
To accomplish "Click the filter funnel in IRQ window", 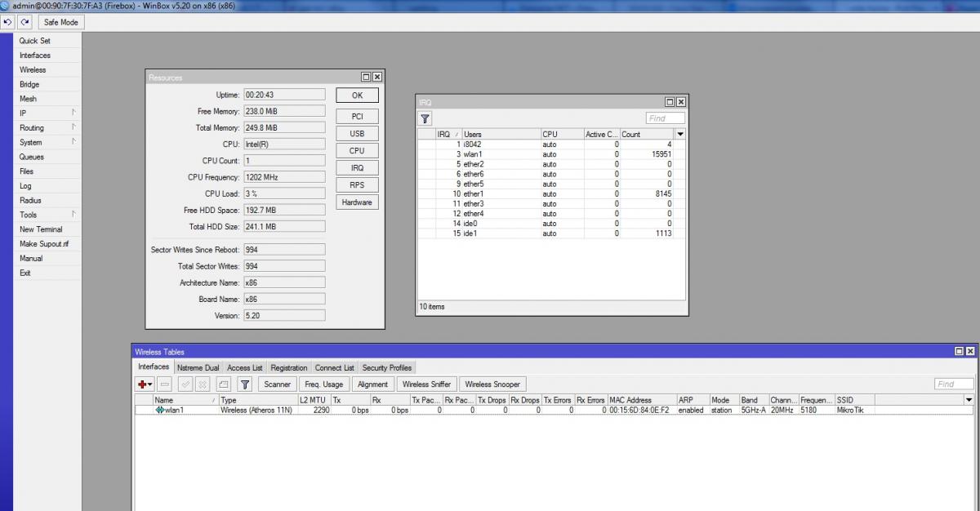I will click(425, 118).
